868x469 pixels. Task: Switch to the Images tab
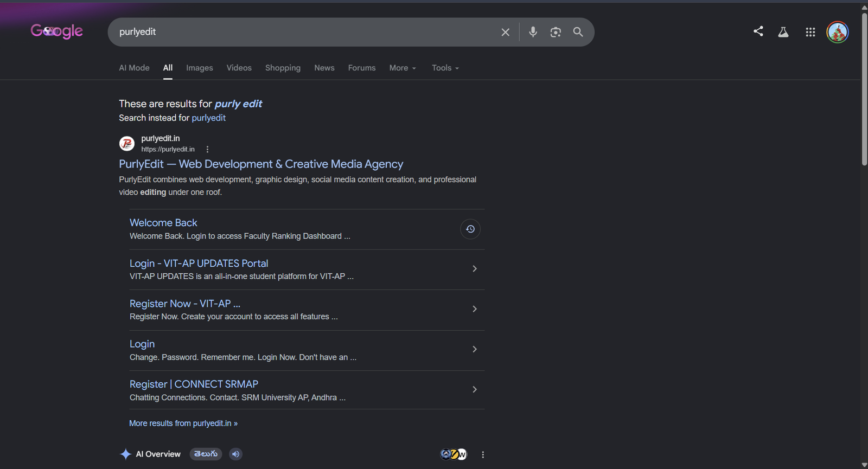click(x=200, y=68)
